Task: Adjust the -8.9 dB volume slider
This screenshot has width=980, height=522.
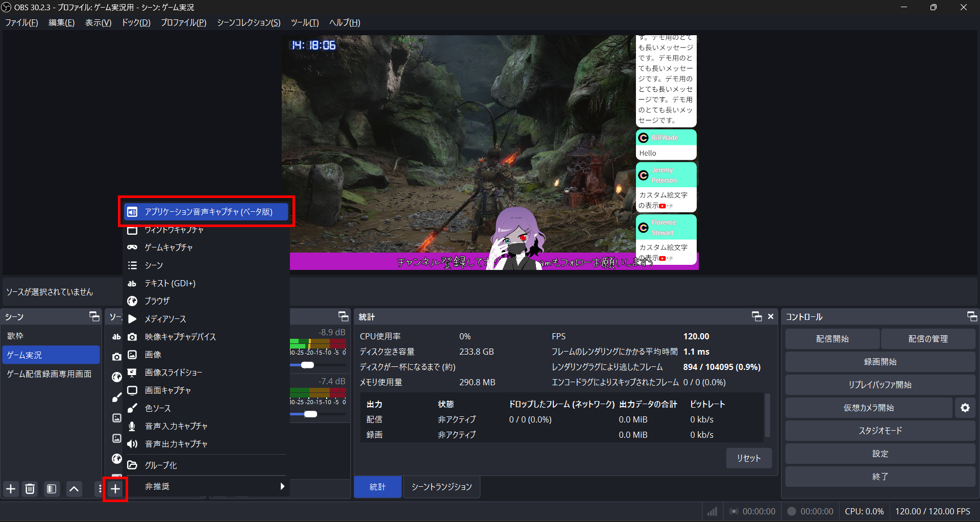Action: (307, 365)
